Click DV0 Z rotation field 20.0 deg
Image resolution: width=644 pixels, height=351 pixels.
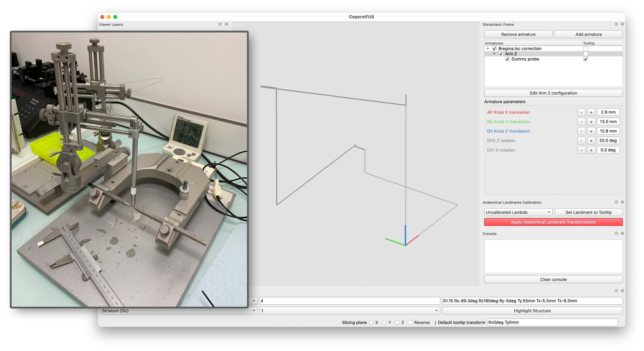tap(608, 140)
